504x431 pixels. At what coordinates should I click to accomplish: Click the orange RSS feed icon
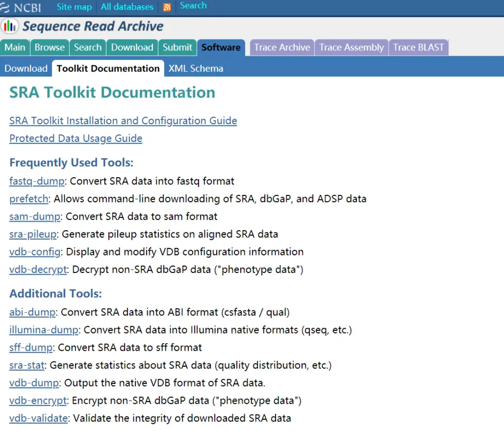tap(167, 7)
